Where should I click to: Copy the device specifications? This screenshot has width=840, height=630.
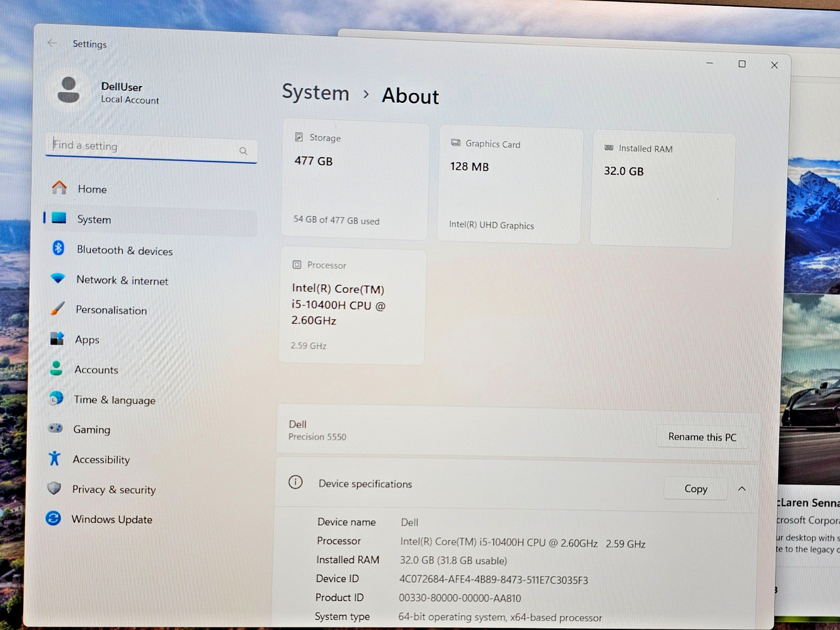(x=695, y=489)
